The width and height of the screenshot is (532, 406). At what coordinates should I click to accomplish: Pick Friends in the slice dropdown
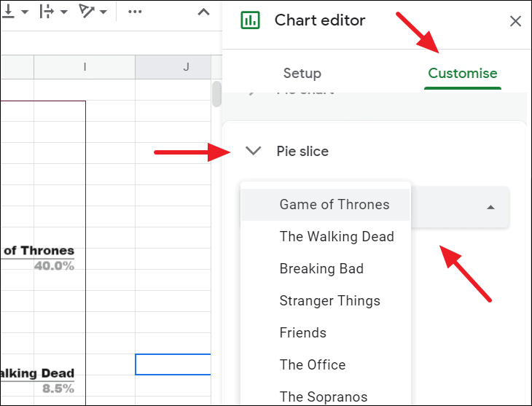tap(325, 332)
